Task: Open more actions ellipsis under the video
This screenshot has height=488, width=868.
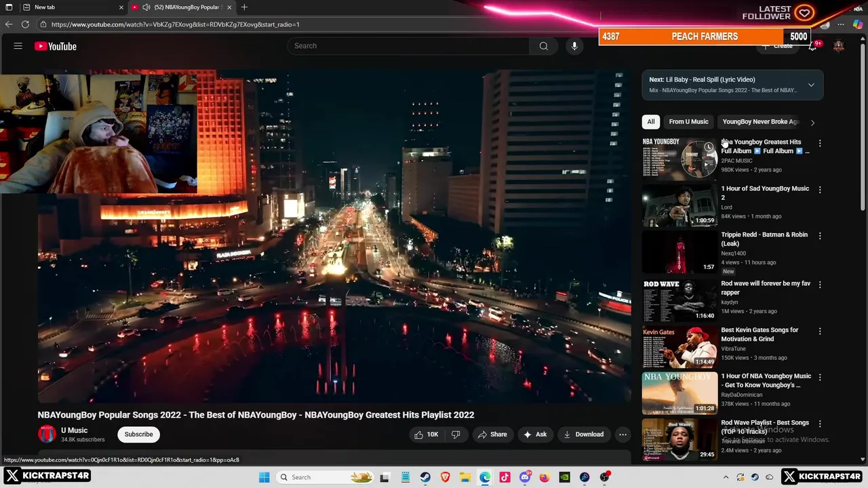Action: (623, 434)
